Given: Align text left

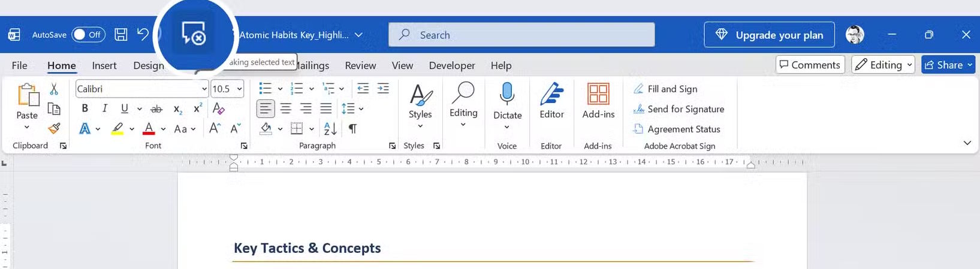Looking at the screenshot, I should pyautogui.click(x=266, y=108).
